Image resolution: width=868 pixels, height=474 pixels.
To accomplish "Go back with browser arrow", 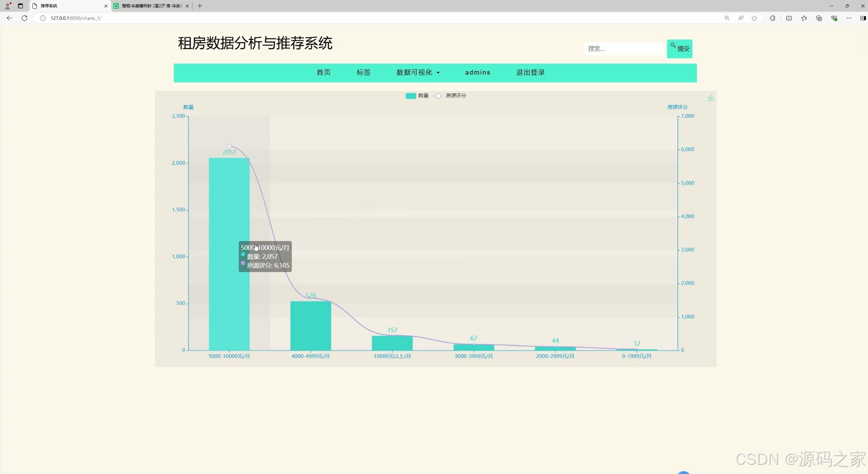I will tap(9, 18).
